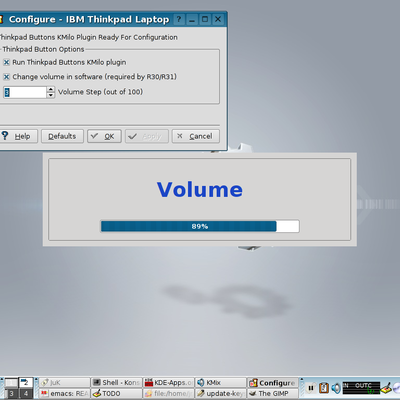
Task: Switch to virtual desktop 3 in pager
Action: [11, 394]
